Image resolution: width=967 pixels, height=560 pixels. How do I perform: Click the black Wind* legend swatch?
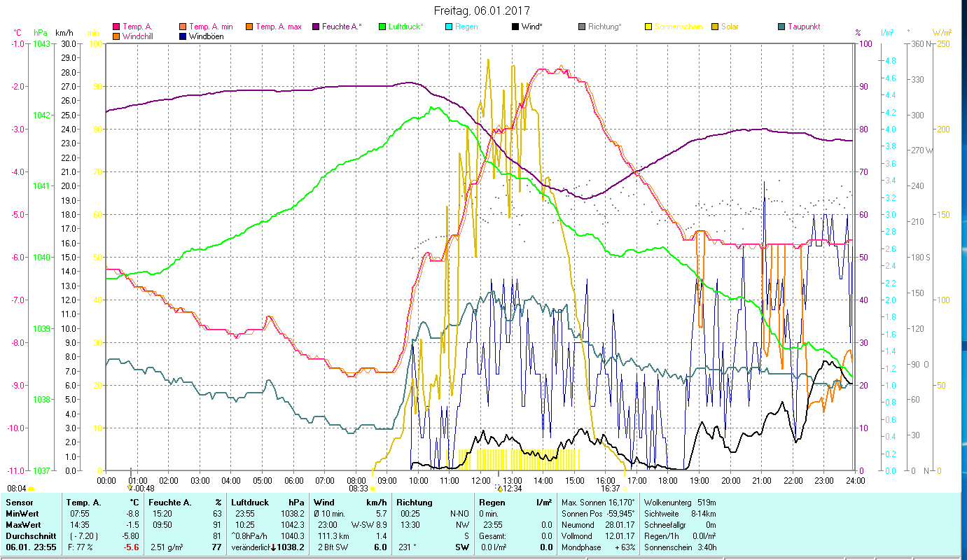[x=515, y=27]
